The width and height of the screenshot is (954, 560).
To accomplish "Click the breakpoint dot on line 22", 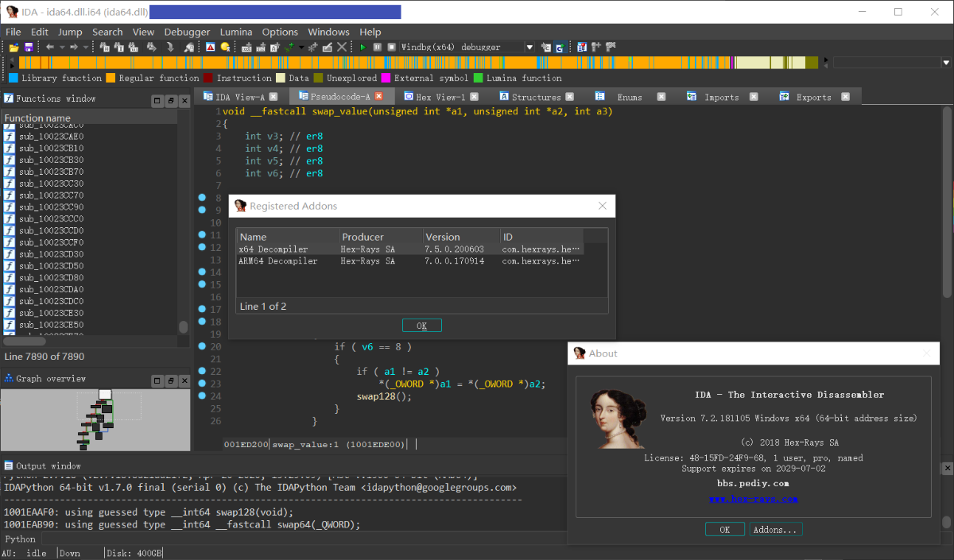I will [x=202, y=371].
